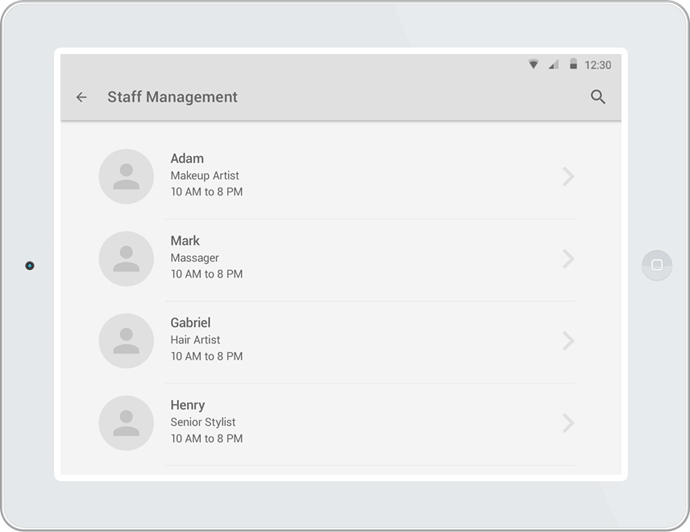
Task: Tap the battery status icon
Action: tap(573, 63)
